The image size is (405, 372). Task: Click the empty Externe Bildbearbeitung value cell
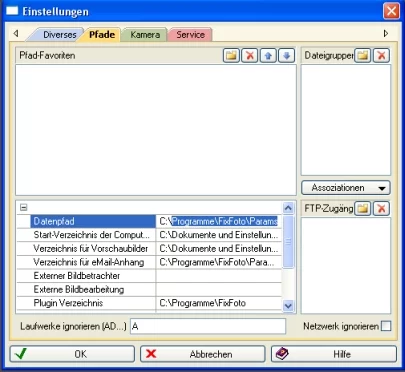tap(219, 290)
